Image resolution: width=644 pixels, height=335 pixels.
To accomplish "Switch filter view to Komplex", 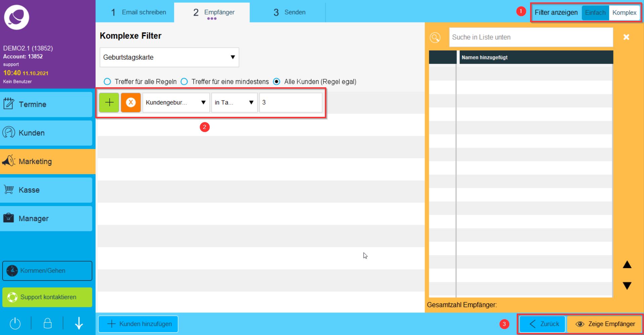I will [624, 13].
